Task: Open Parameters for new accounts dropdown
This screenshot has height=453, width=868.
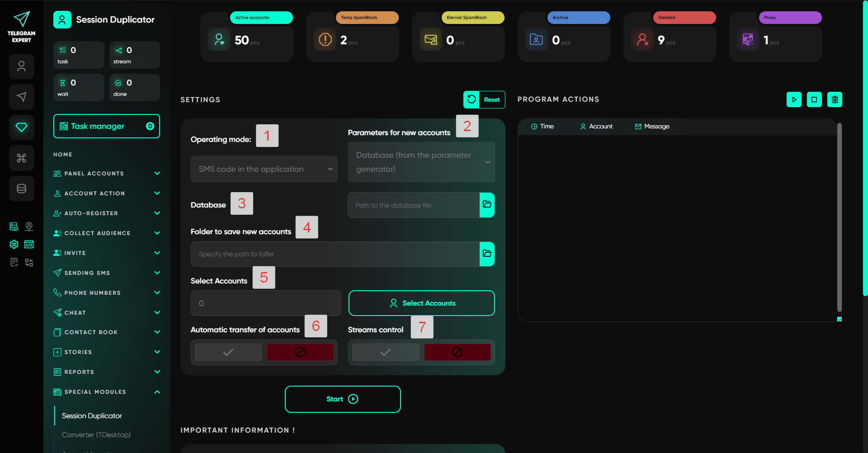Action: pyautogui.click(x=421, y=162)
